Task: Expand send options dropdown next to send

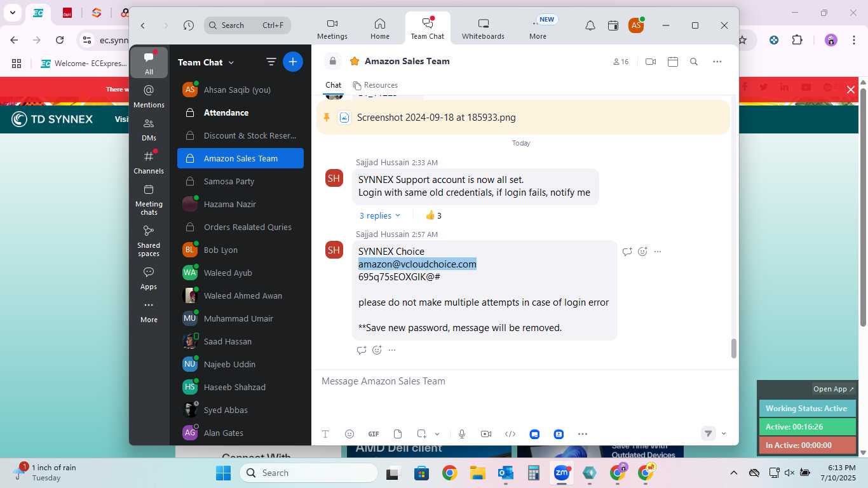Action: tap(724, 433)
